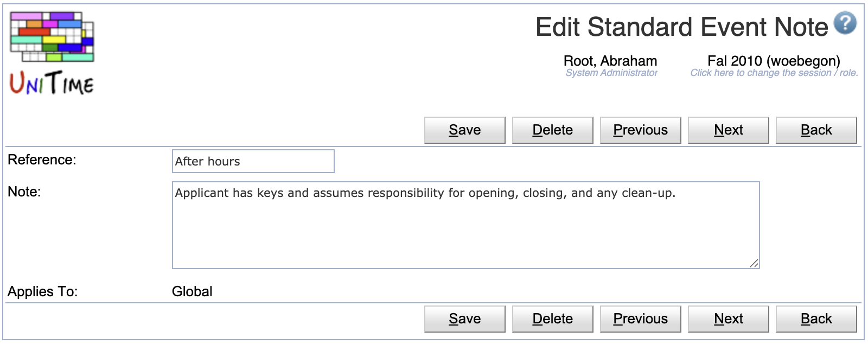This screenshot has width=868, height=344.
Task: Click the bottom Back button
Action: 816,319
